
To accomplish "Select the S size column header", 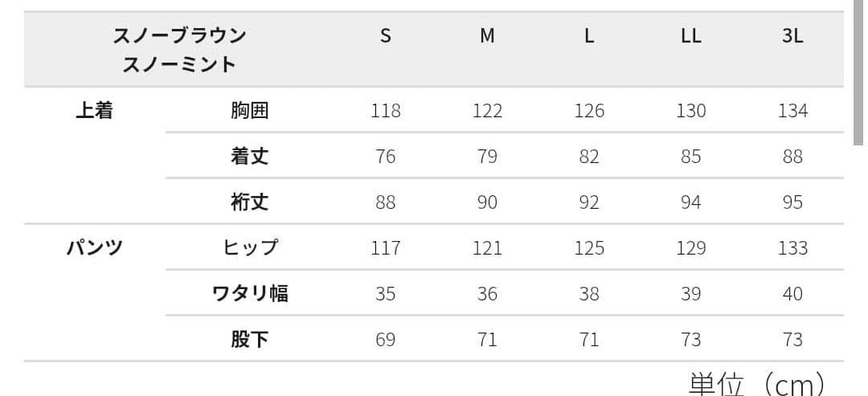I will click(386, 36).
